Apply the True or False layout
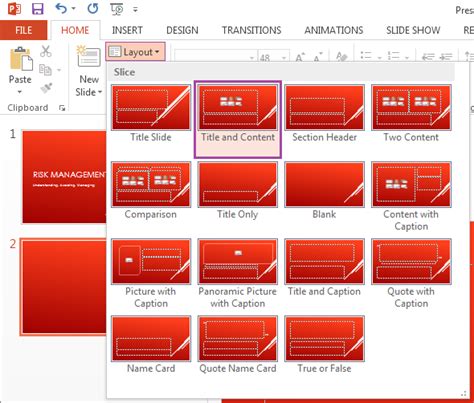474x403 pixels. pos(324,345)
